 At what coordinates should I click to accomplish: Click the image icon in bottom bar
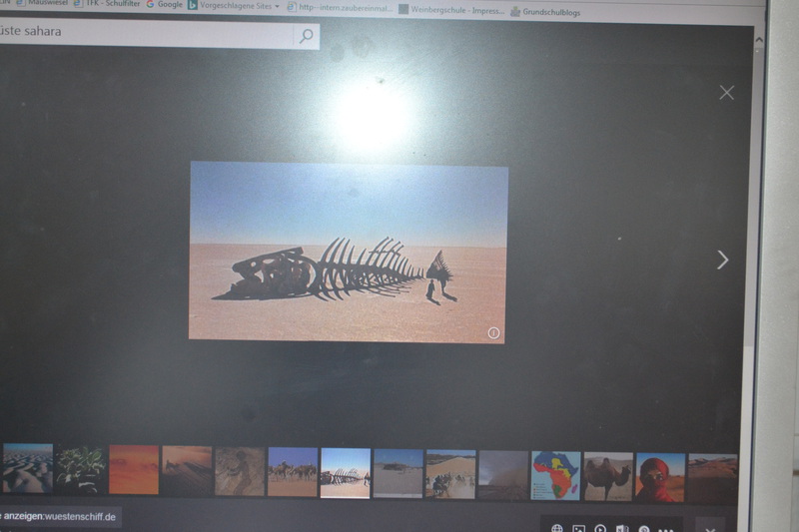578,528
